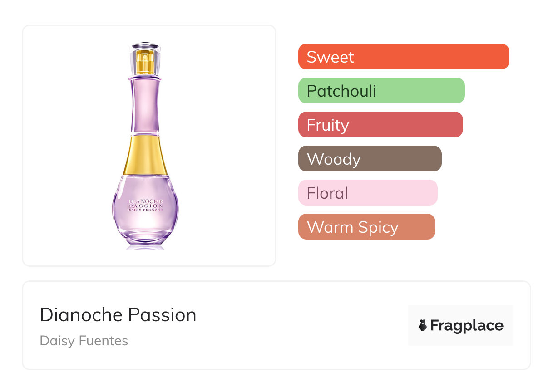Viewport: 553px width, 392px height.
Task: Click the word "Sweet" in the top bar
Action: (x=330, y=57)
